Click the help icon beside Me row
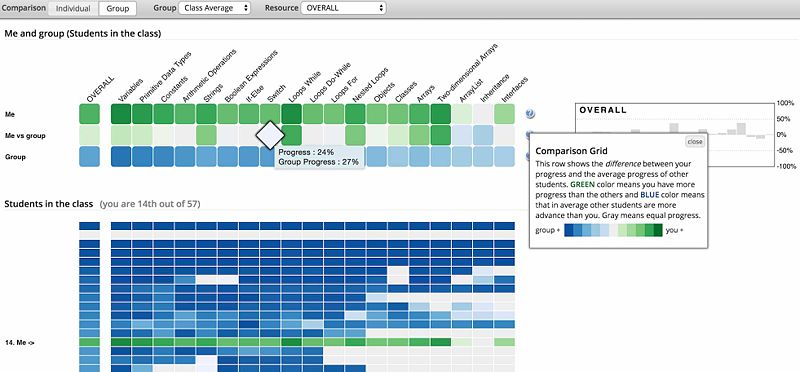 pos(530,114)
